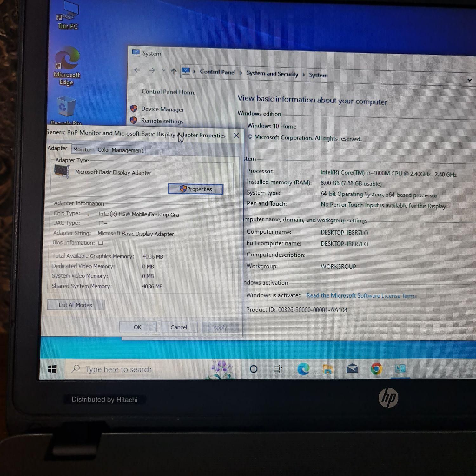The height and width of the screenshot is (476, 476).
Task: Open Device Manager link
Action: point(162,109)
